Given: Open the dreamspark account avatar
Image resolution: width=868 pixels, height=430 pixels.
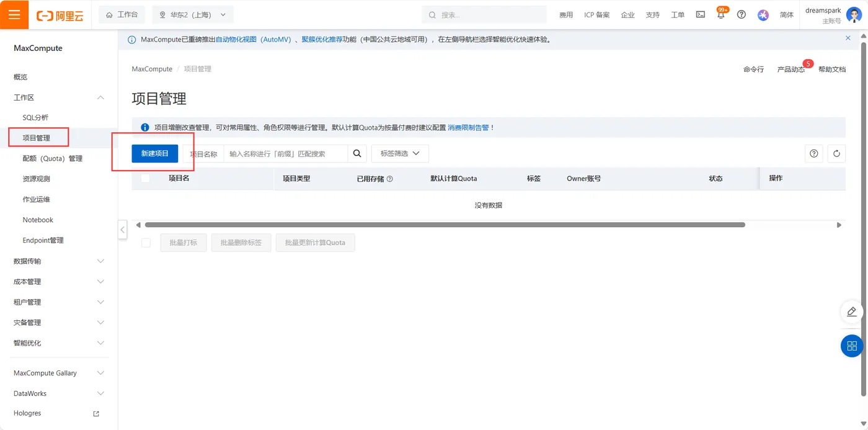Looking at the screenshot, I should point(854,15).
